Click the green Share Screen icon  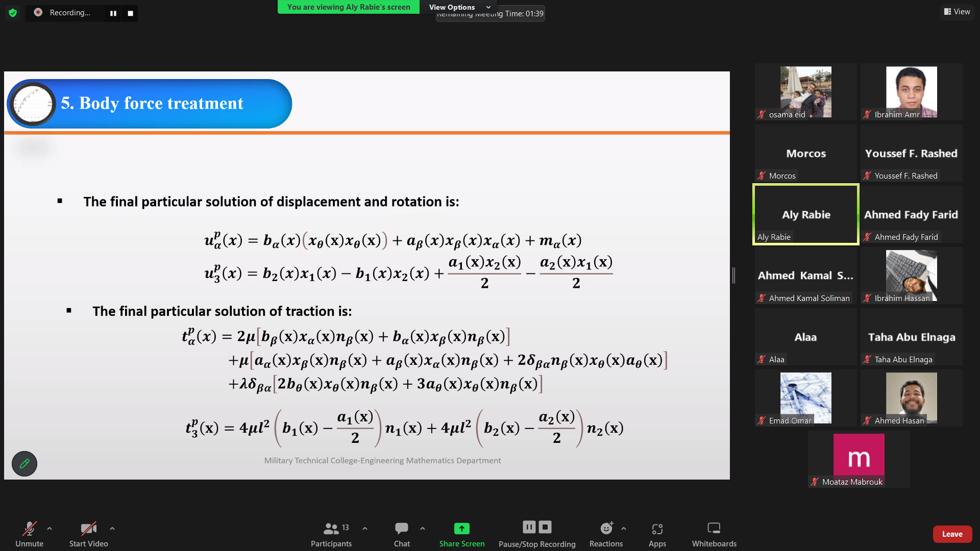461,529
